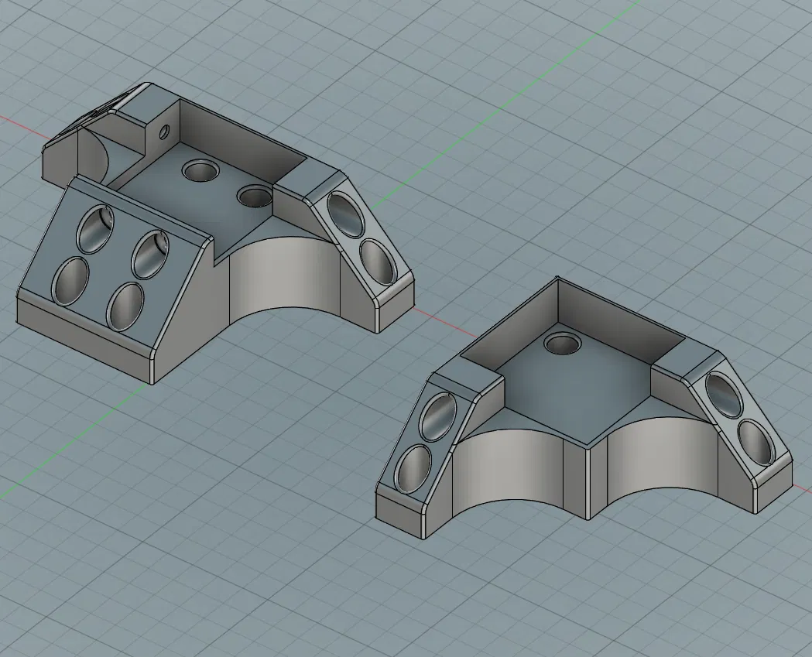Click lower oval hole on right bracket's left angled face
This screenshot has height=657, width=812.
(413, 468)
